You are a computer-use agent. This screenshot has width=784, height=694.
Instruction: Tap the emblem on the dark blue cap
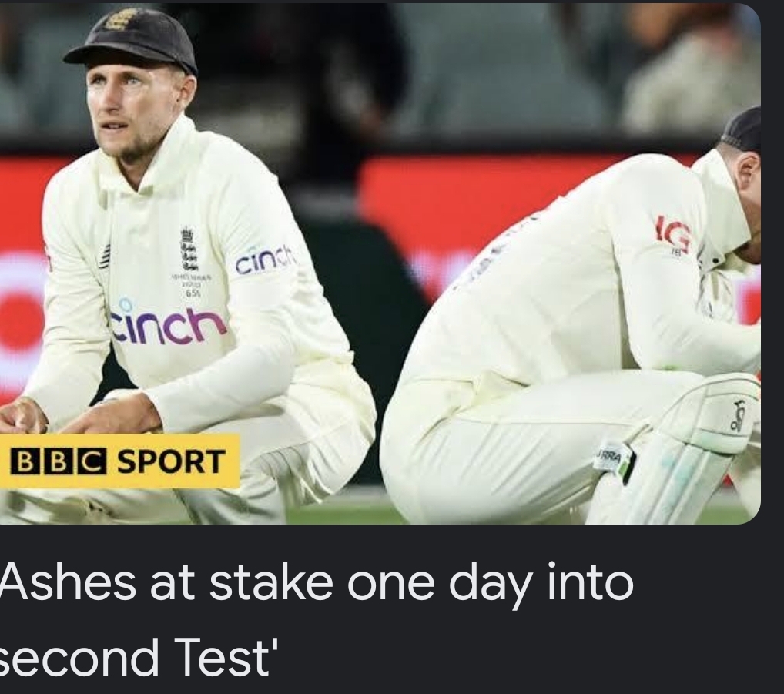[x=119, y=19]
